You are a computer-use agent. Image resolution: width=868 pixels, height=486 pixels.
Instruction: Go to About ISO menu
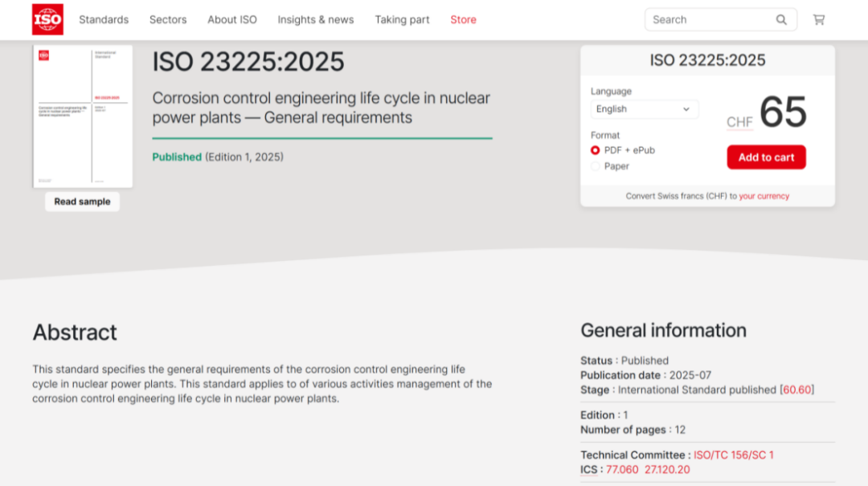pos(232,20)
